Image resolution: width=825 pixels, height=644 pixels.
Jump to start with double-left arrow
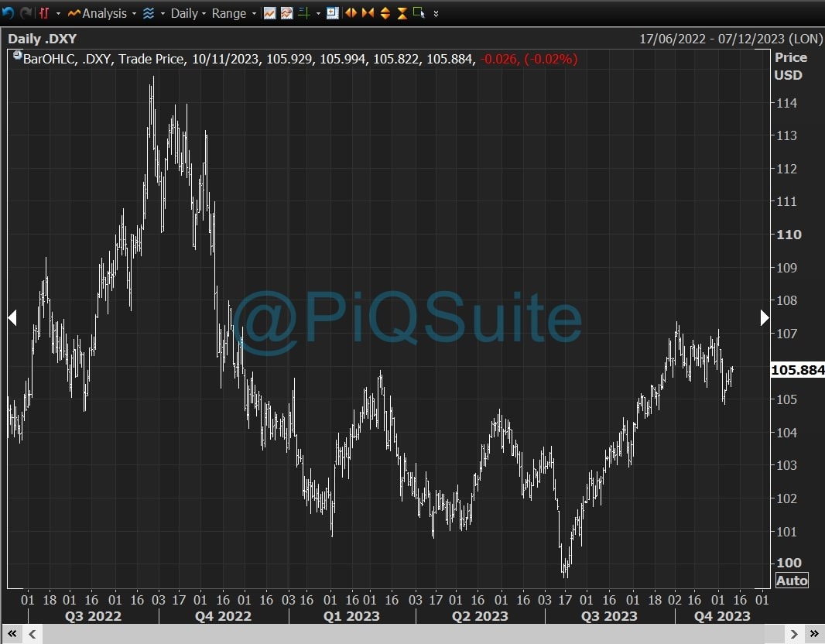12,634
